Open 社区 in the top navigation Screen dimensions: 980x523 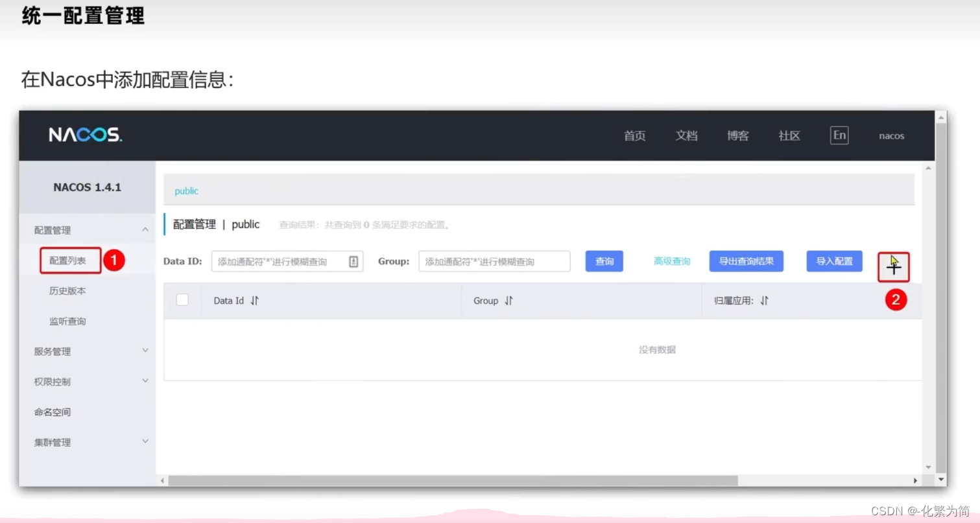789,135
